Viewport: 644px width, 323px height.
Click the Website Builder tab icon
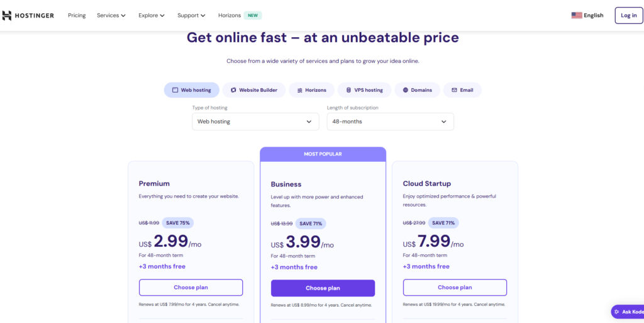coord(233,90)
